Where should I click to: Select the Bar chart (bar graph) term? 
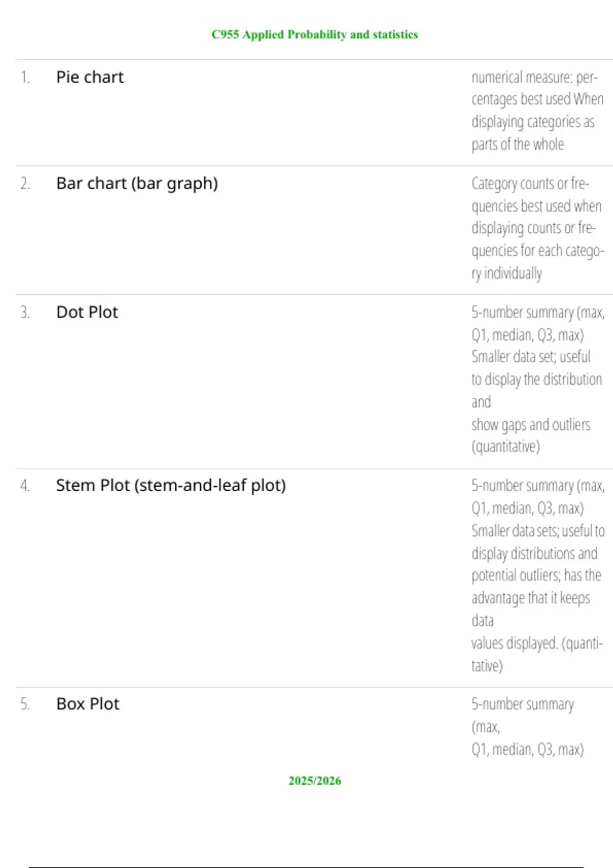click(137, 183)
